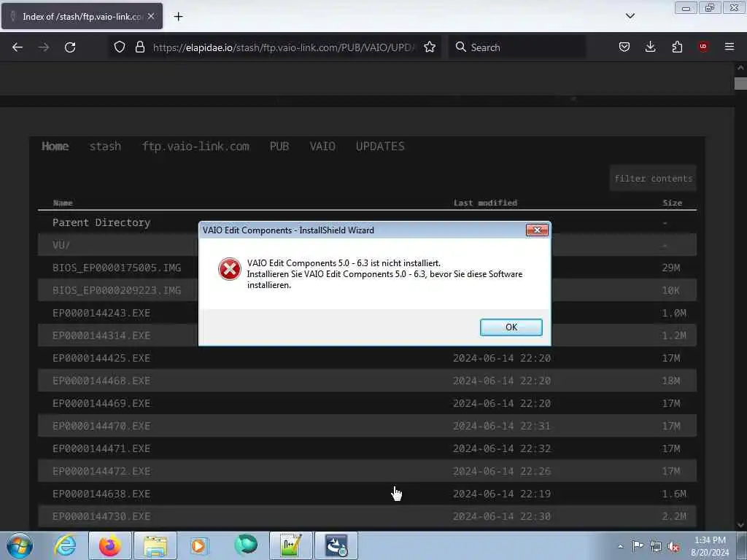747x560 pixels.
Task: Switch to the InstallShield installer taskbar button
Action: pos(336,545)
